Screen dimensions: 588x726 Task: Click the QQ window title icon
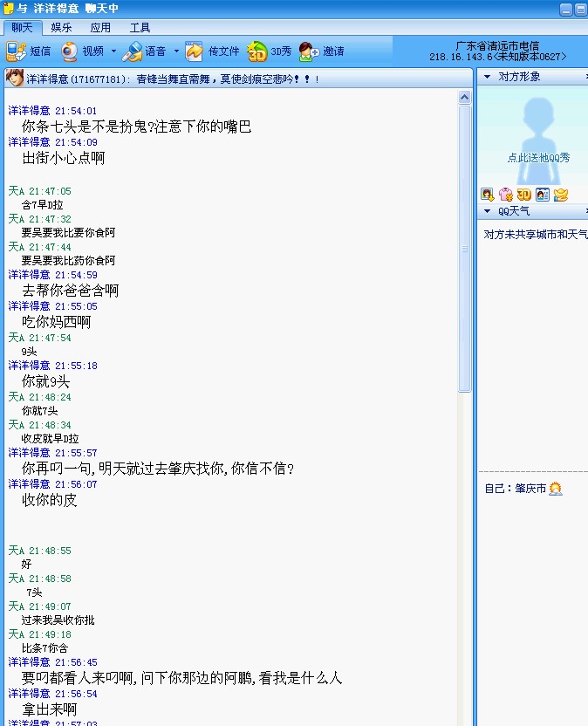pyautogui.click(x=9, y=8)
